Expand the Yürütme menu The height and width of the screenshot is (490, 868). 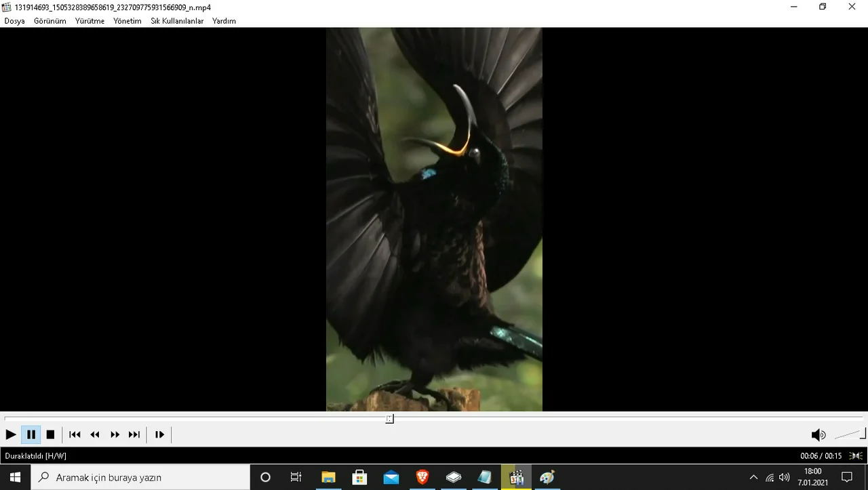pyautogui.click(x=90, y=21)
